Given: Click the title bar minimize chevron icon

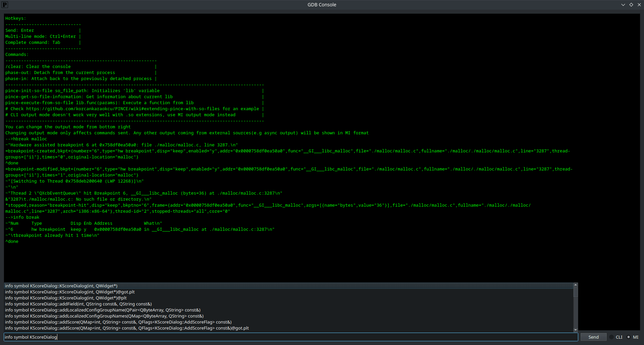Looking at the screenshot, I should [x=623, y=5].
